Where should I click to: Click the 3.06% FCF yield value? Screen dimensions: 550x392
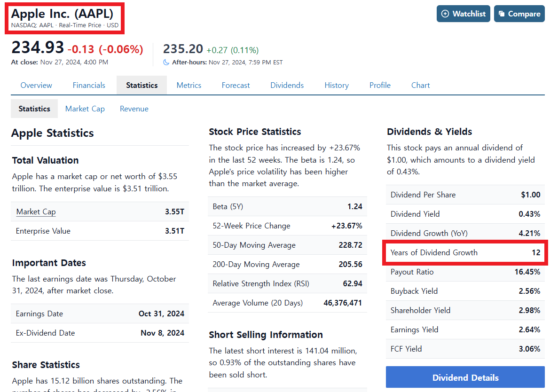tap(529, 349)
